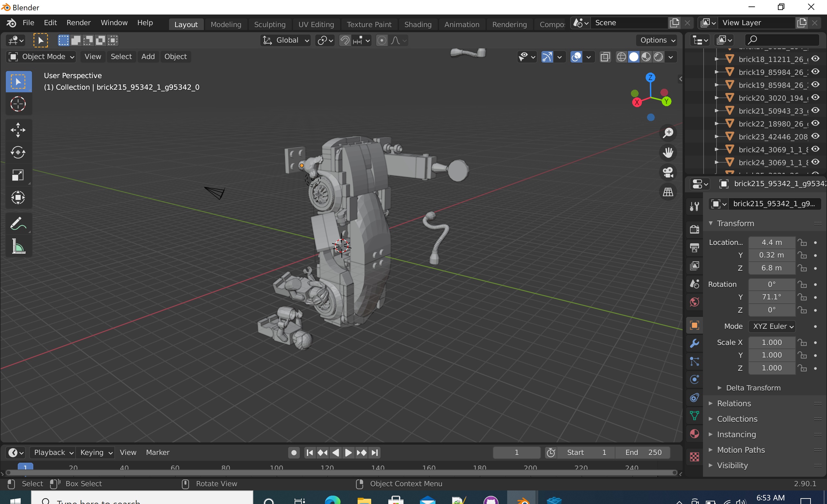Expand the Relations panel
Viewport: 827px width, 504px height.
[734, 403]
